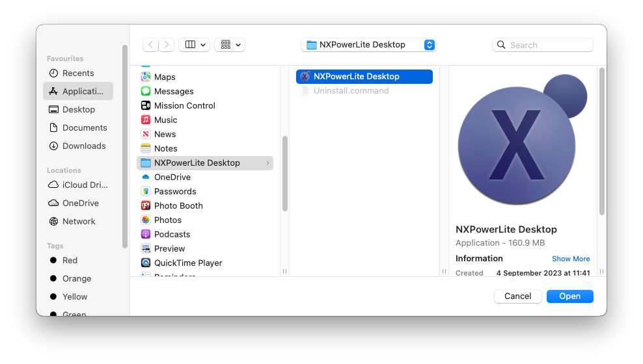Click the Messages label in list
643x364 pixels.
pyautogui.click(x=174, y=91)
